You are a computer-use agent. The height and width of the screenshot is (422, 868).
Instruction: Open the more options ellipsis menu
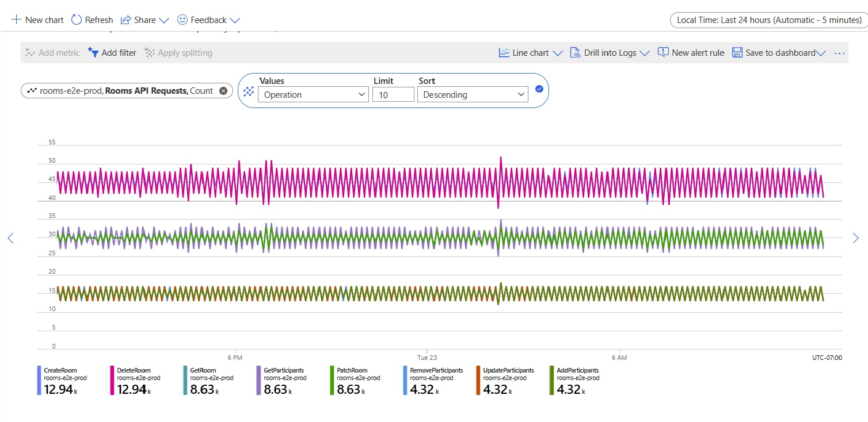pos(839,53)
